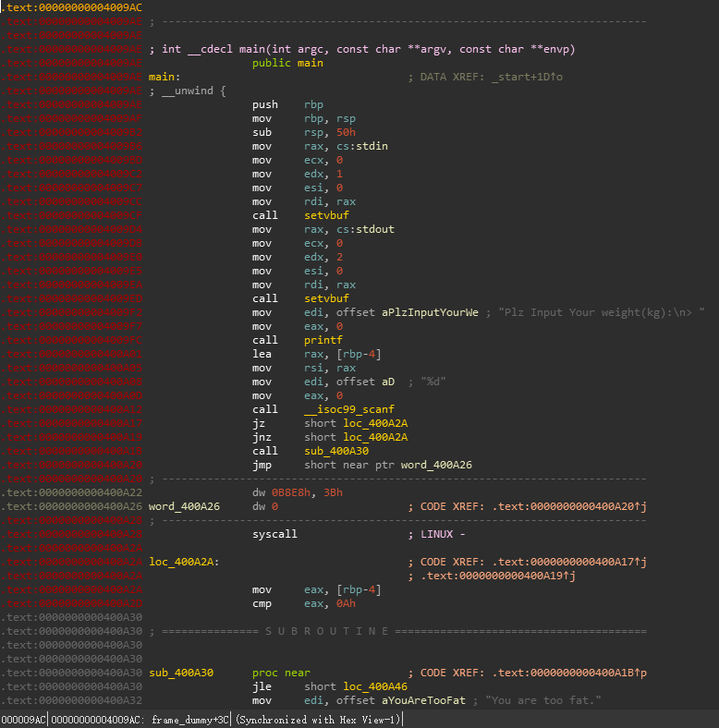Viewport: 719px width, 728px height.
Task: Click the _start+1D data xref
Action: click(523, 77)
